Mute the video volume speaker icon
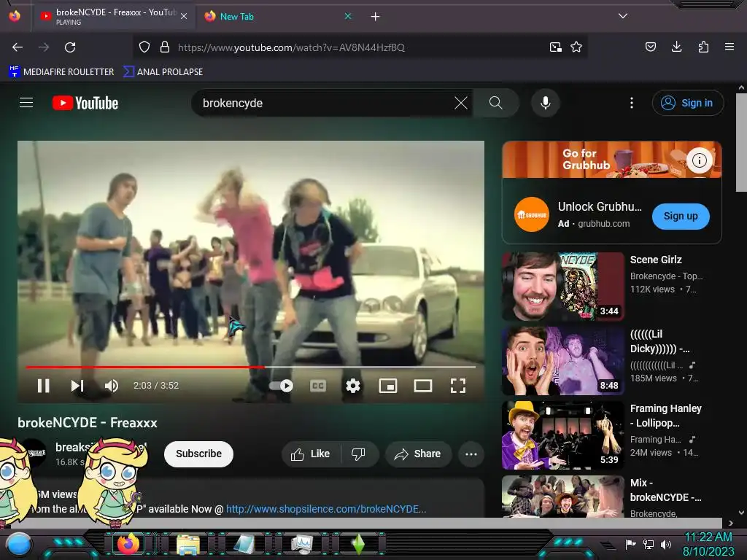The width and height of the screenshot is (747, 560). [112, 386]
